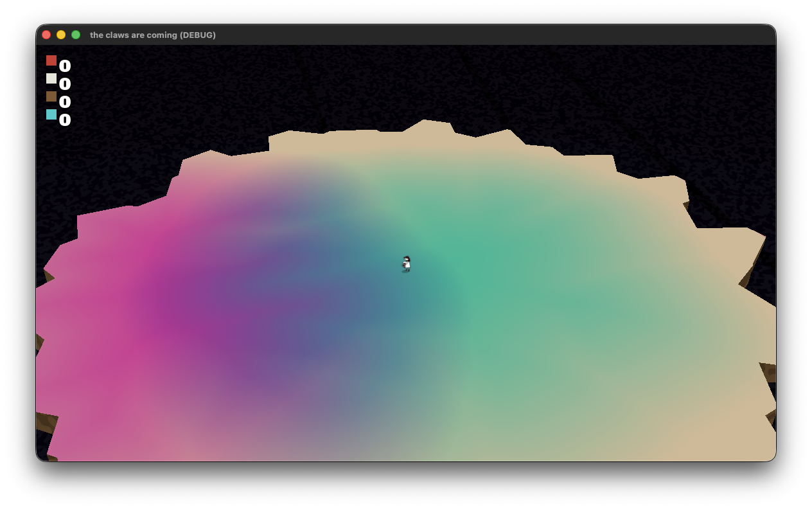Click the dark void in the upper right

point(675,96)
